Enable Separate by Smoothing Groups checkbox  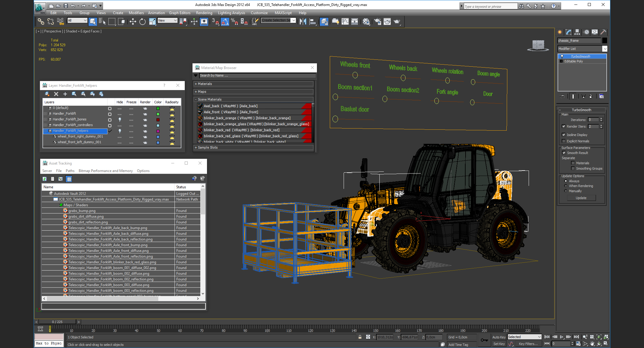pos(573,168)
